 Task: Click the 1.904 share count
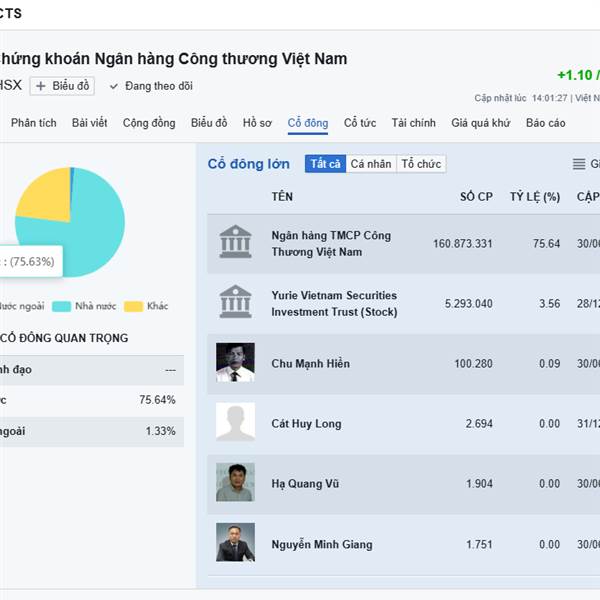point(479,484)
